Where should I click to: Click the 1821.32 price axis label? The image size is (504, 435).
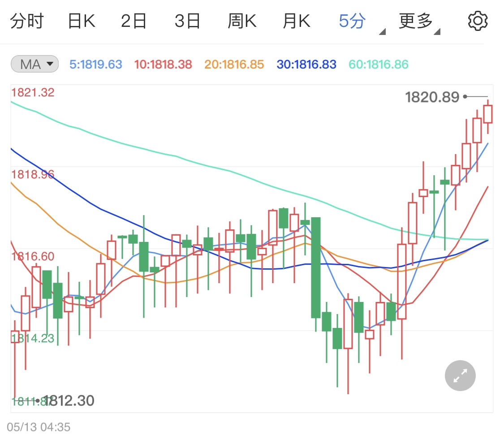(33, 93)
